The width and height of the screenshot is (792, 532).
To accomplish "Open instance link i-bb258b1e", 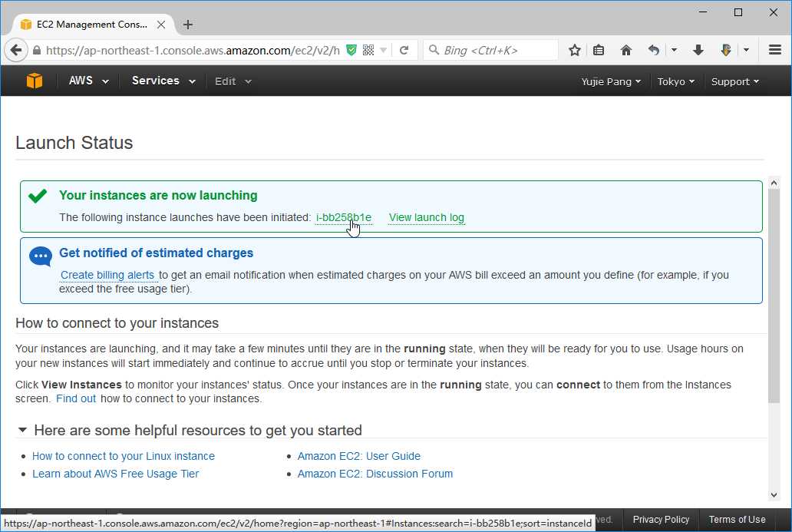I will point(344,218).
